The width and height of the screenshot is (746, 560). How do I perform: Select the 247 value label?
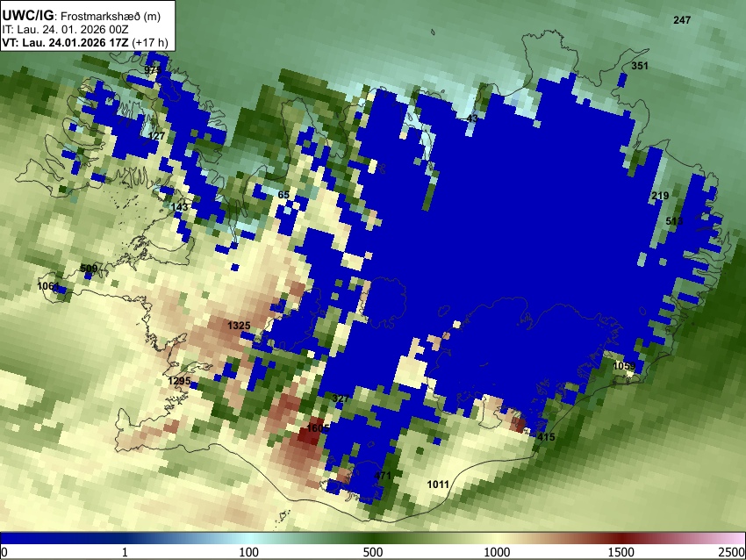[682, 20]
